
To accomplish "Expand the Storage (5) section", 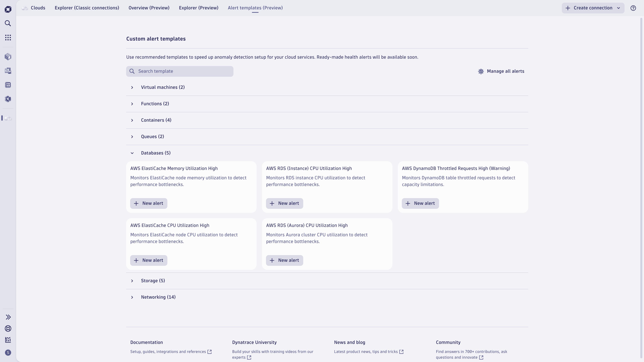I will [x=327, y=281].
